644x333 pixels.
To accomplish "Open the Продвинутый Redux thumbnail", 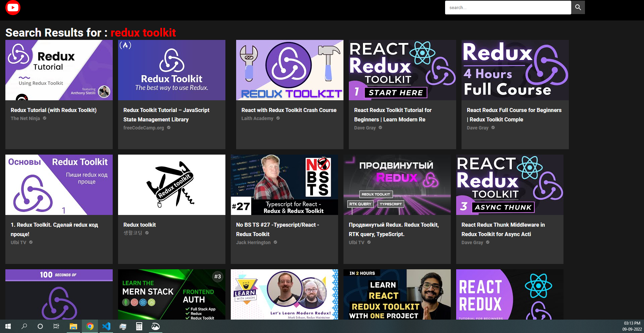I will click(x=397, y=185).
